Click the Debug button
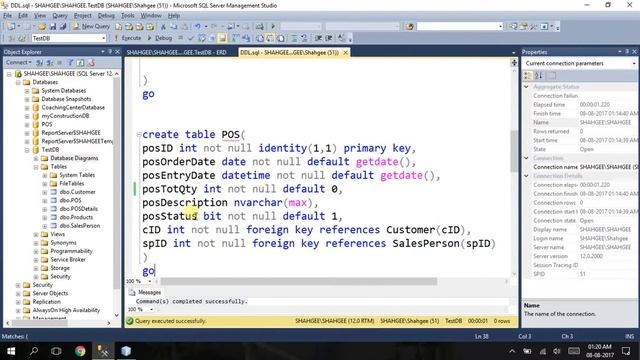Viewport: 640px width, 360px height. click(x=160, y=38)
